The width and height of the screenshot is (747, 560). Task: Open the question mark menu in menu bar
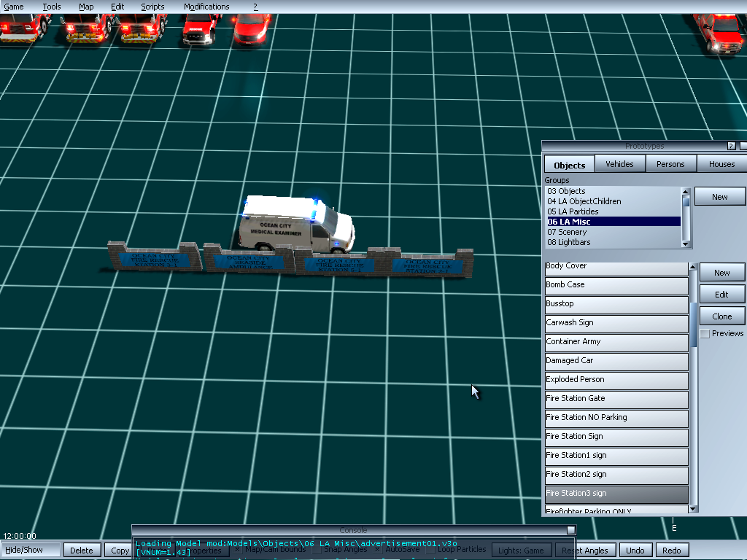255,7
